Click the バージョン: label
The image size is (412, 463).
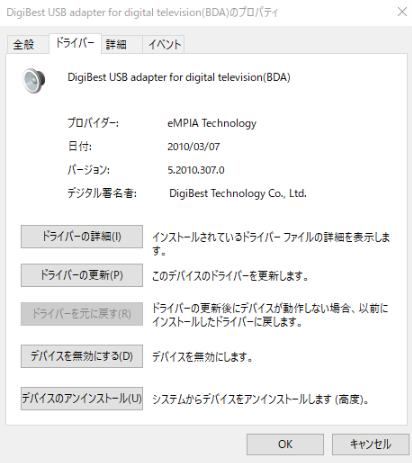[x=89, y=170]
